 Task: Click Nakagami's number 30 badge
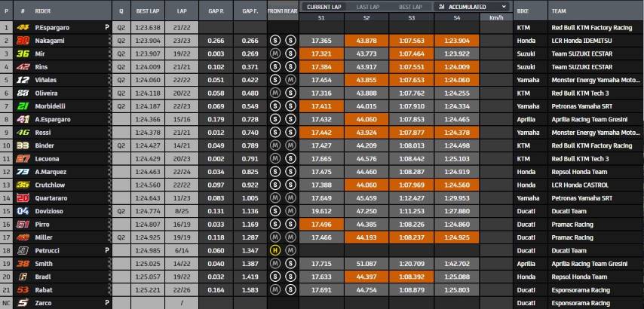[x=23, y=41]
